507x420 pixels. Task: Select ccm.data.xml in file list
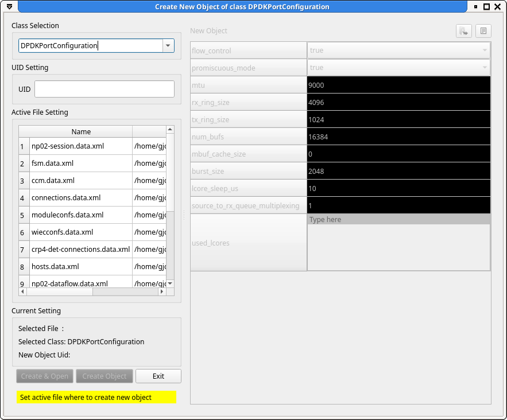coord(81,180)
